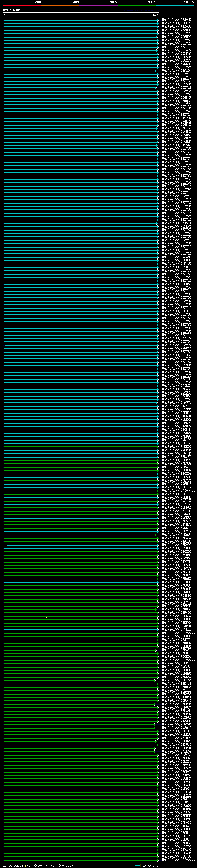This screenshot has width=197, height=868.
Task: Click the alignment bar for UniRef100_Q10NX0
Action: [81, 139]
